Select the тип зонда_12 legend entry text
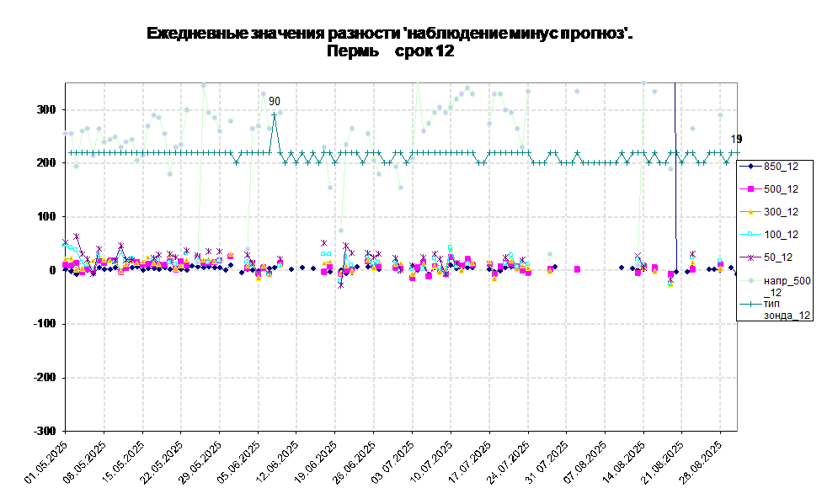Screen dimensions: 822x504 point(787,309)
